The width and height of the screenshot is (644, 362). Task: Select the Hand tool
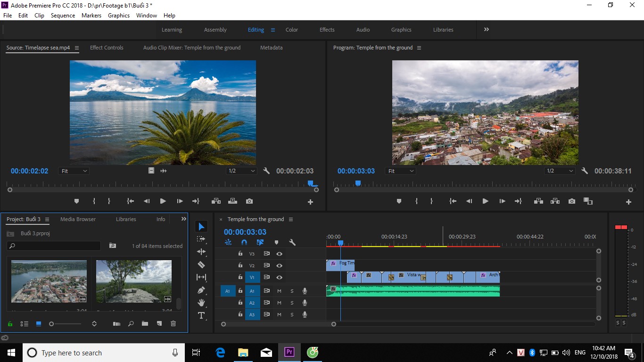click(201, 303)
